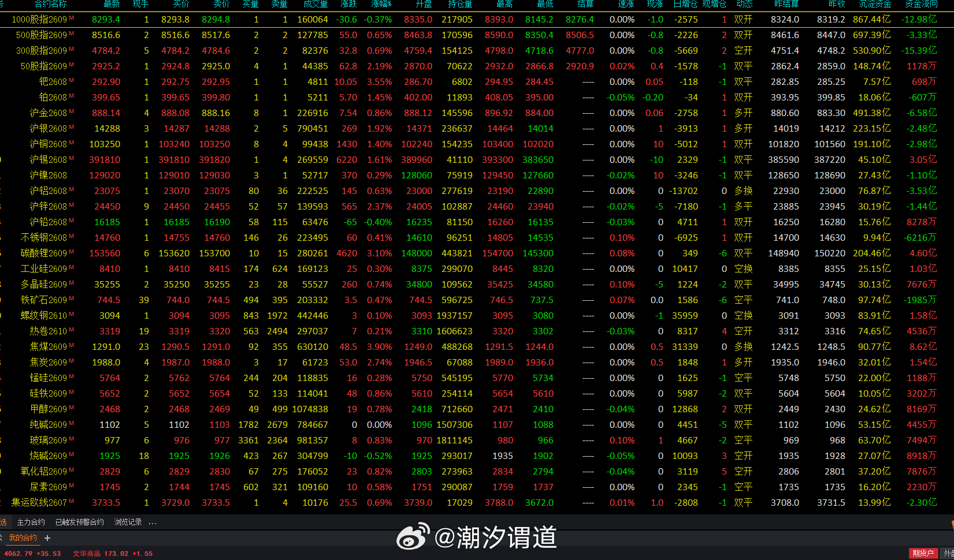Click the 文华商品 173.02 index in status bar
This screenshot has height=560, width=954.
click(113, 553)
